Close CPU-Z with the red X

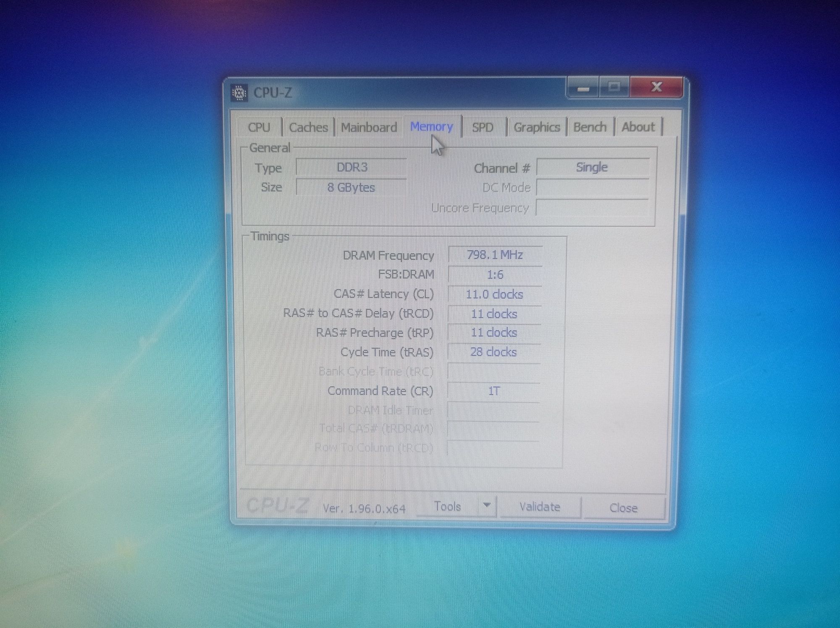(x=656, y=87)
